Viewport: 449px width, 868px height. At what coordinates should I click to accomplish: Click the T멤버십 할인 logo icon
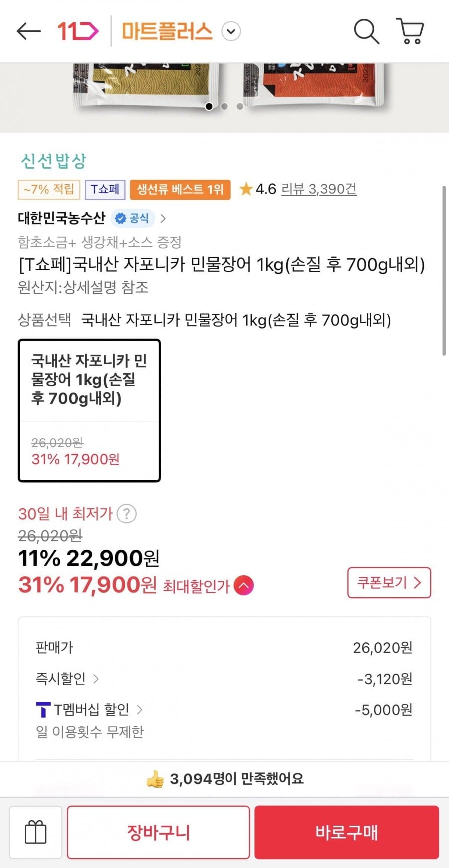pyautogui.click(x=43, y=709)
